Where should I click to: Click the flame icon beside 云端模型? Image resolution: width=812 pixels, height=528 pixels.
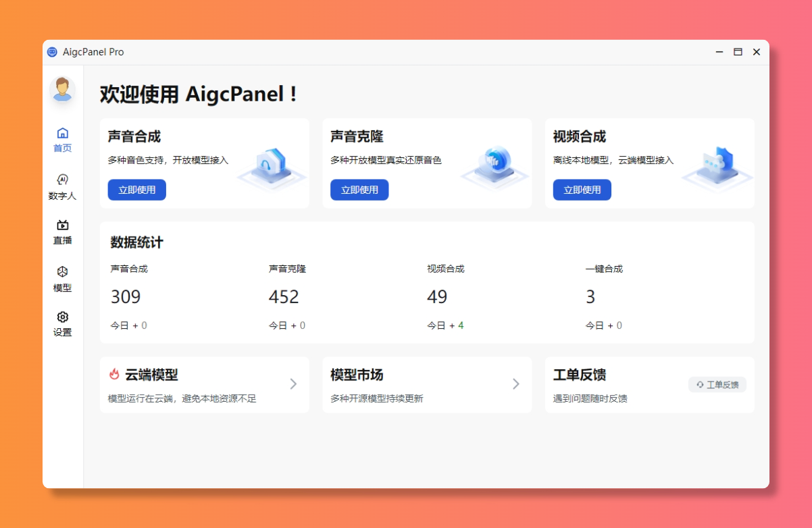pyautogui.click(x=113, y=375)
